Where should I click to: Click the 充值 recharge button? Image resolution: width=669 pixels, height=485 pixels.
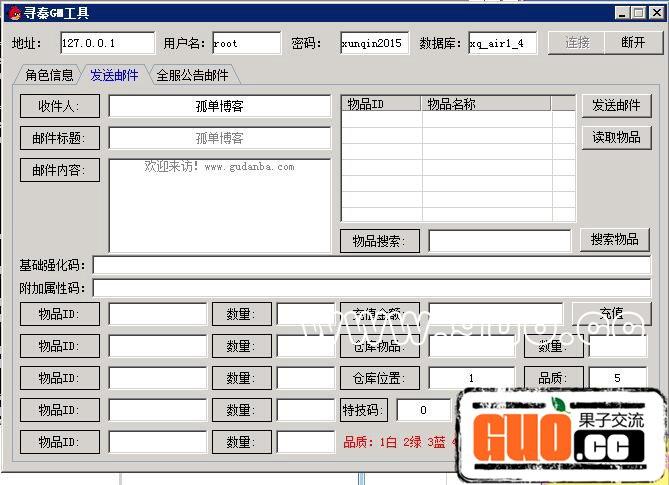(611, 313)
